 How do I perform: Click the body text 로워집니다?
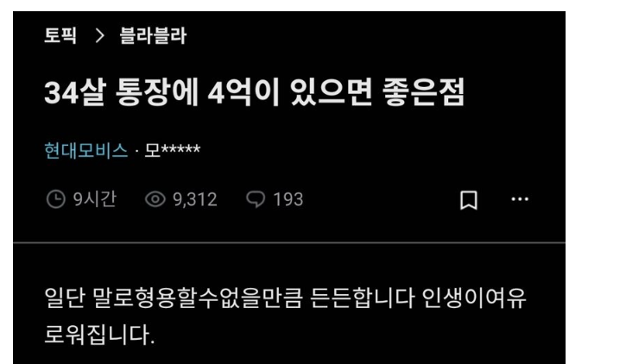[99, 334]
